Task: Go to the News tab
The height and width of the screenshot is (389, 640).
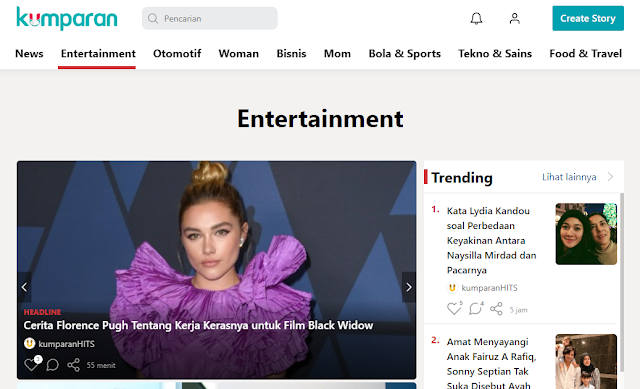Action: point(29,53)
